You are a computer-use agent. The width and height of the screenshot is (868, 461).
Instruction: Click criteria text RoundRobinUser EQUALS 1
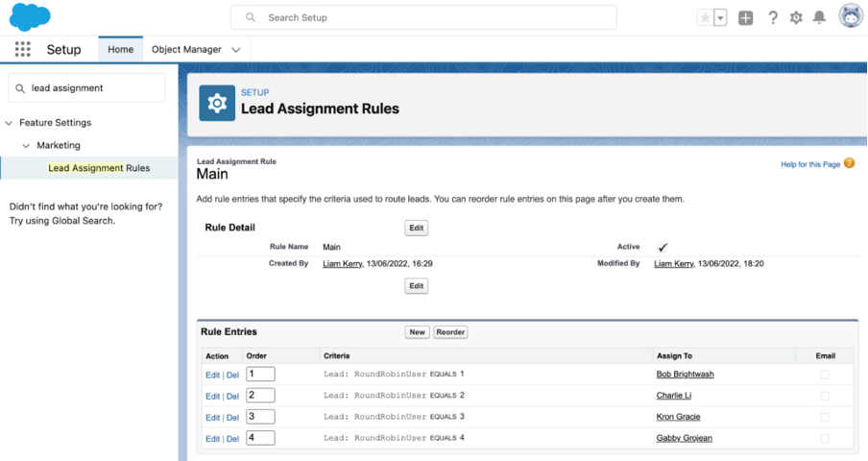409,375
